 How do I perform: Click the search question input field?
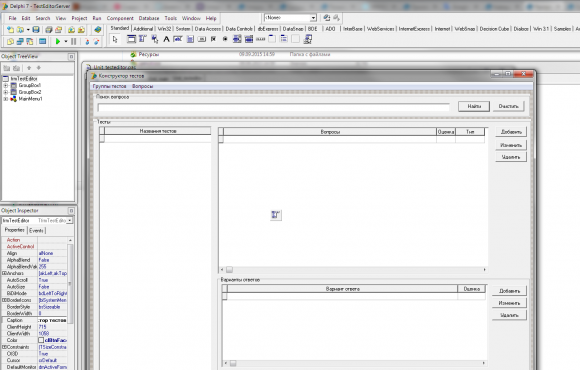pyautogui.click(x=273, y=107)
